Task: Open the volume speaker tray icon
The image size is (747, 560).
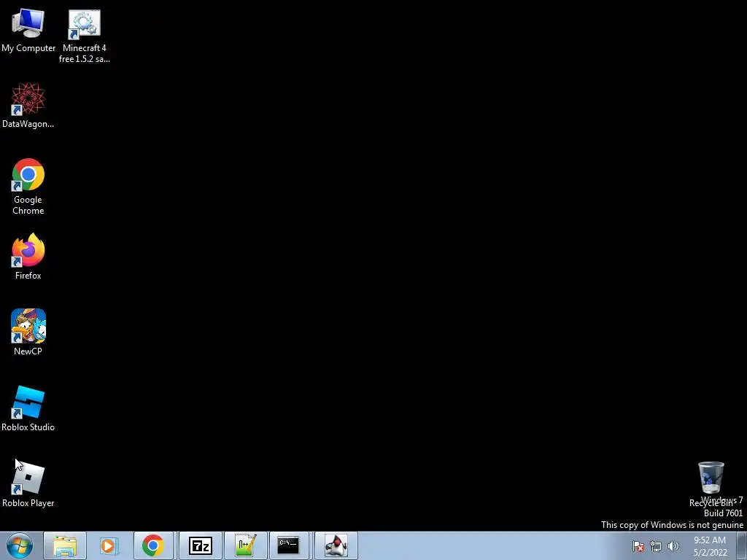Action: (x=673, y=546)
